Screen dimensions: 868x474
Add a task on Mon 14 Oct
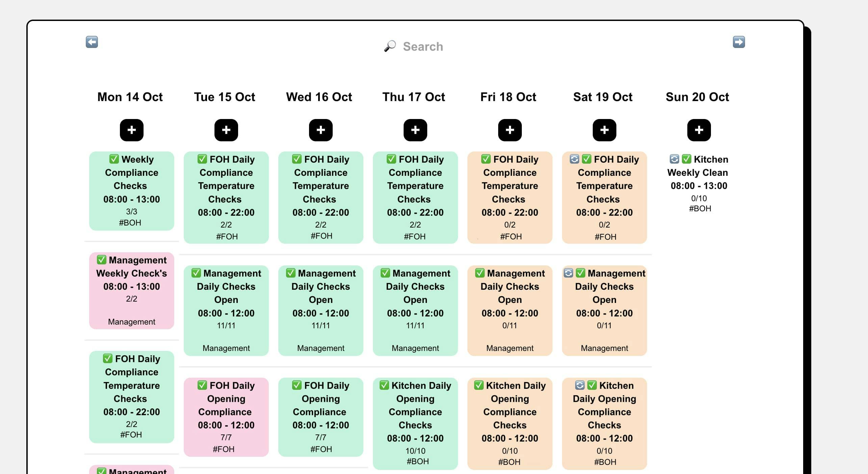click(x=132, y=130)
